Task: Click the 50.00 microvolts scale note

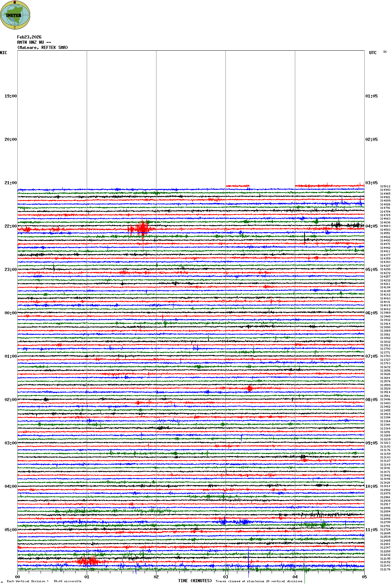Action: 67,581
